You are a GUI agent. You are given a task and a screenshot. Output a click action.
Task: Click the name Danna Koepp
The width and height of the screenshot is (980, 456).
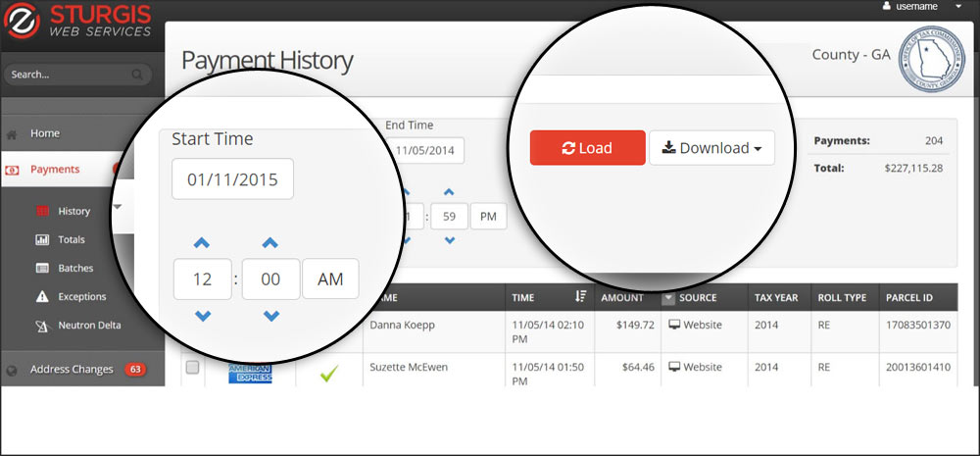click(400, 326)
